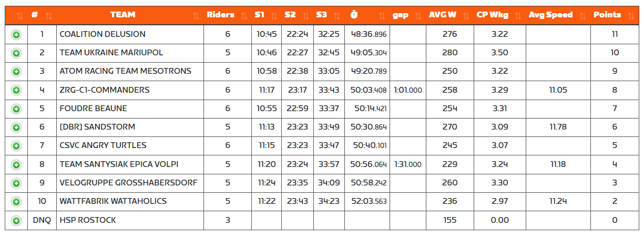Click green plus icon for ZRG-C1-COMMANDERS
The image size is (644, 236).
pos(16,91)
